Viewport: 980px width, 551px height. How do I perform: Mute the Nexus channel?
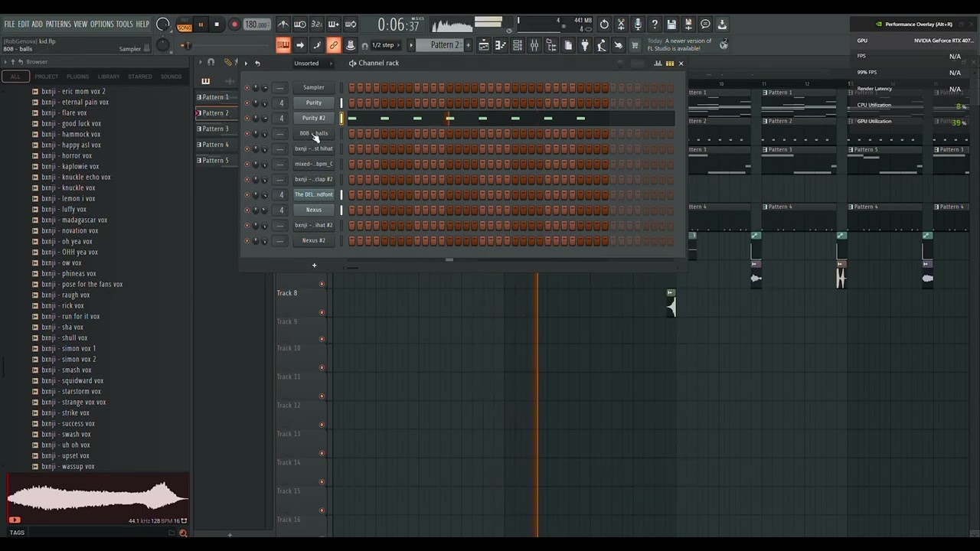tap(247, 210)
